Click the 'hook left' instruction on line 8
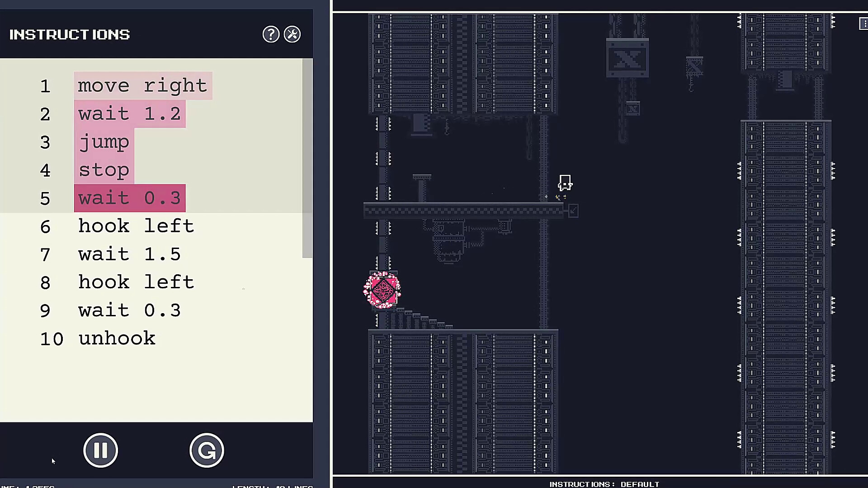The height and width of the screenshot is (488, 868). 136,282
